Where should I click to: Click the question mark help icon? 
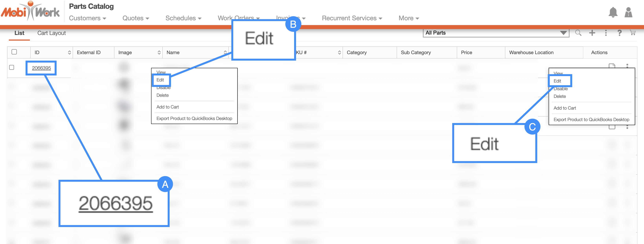(619, 33)
